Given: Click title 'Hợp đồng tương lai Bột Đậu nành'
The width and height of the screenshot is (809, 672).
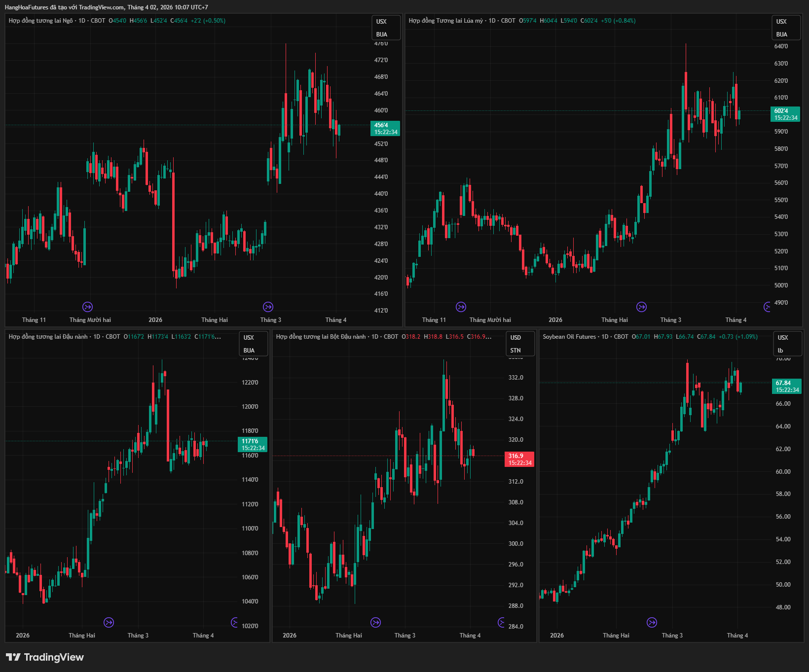Looking at the screenshot, I should pyautogui.click(x=321, y=337).
